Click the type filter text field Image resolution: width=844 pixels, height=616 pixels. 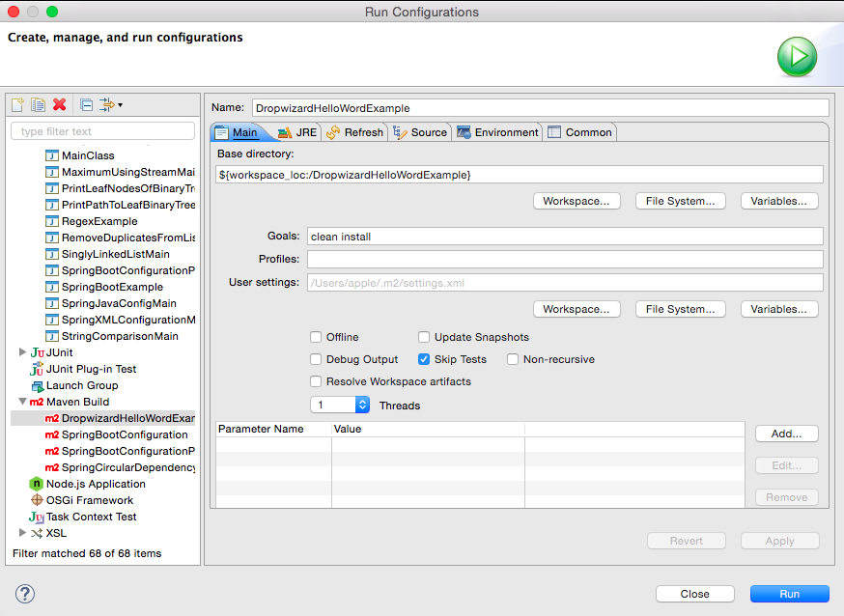tap(102, 131)
